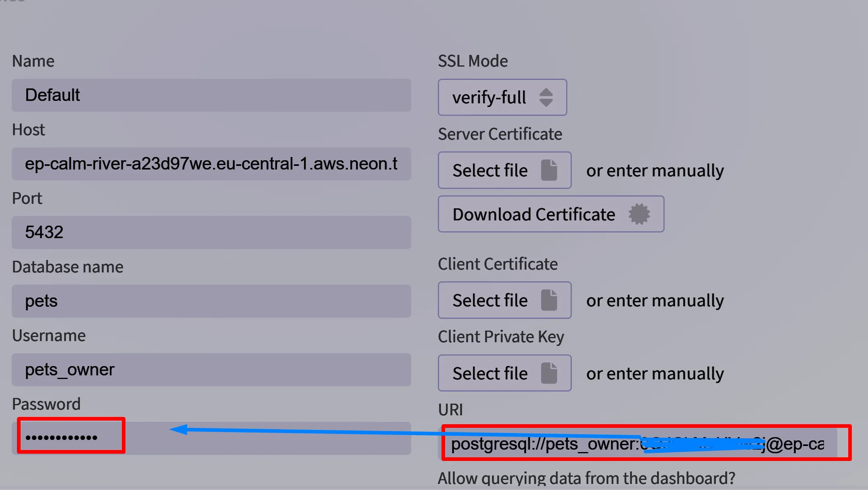Click file icon in Client Certificate selector
868x490 pixels.
tap(549, 300)
